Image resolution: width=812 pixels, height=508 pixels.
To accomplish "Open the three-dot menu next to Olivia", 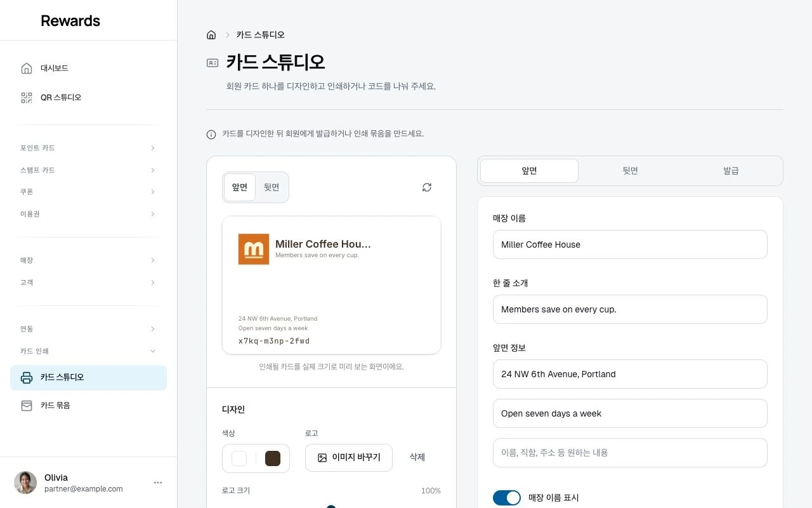I will pyautogui.click(x=158, y=483).
